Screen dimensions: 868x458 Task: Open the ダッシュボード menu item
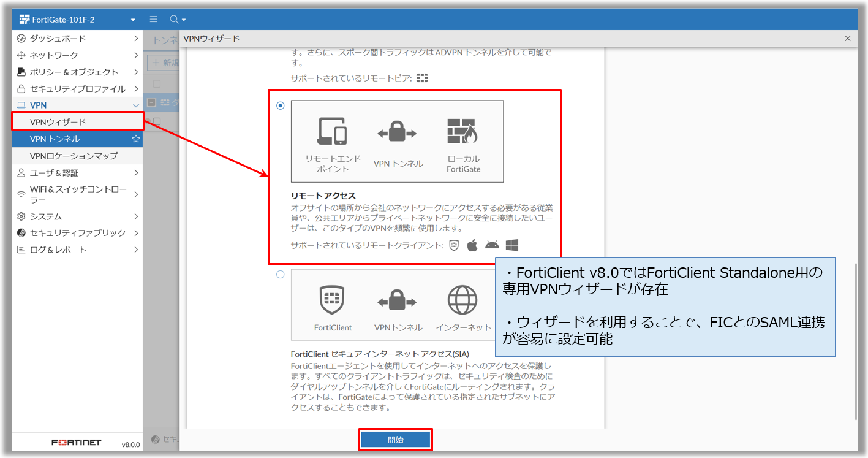coord(77,39)
